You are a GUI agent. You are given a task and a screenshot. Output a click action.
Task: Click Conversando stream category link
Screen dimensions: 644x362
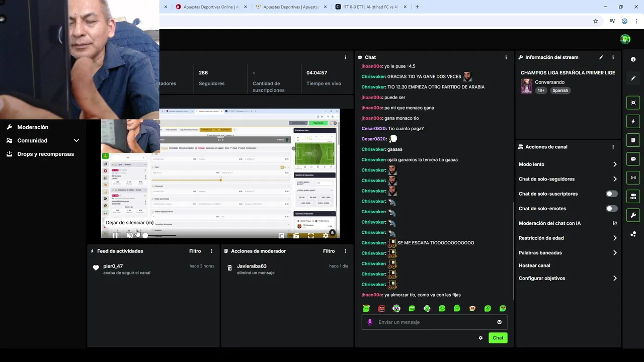coord(549,82)
